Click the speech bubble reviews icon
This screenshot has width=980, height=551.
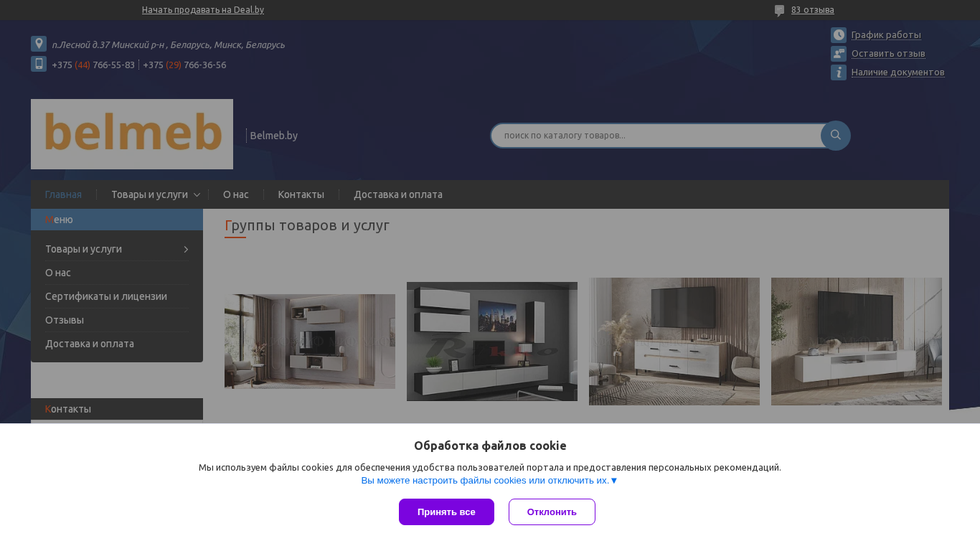[x=780, y=11]
